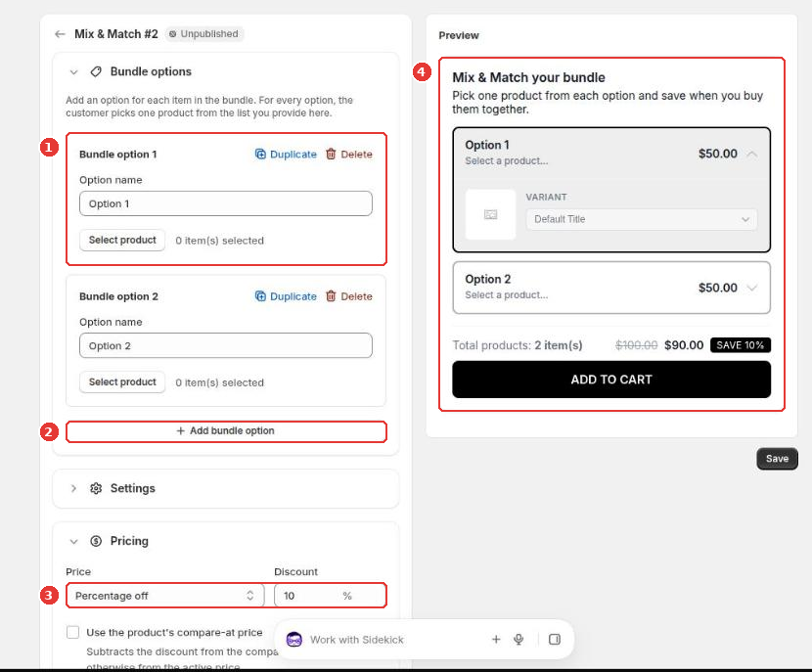Screen dimensions: 812x672
Task: Click ADD TO CART in preview
Action: click(611, 380)
